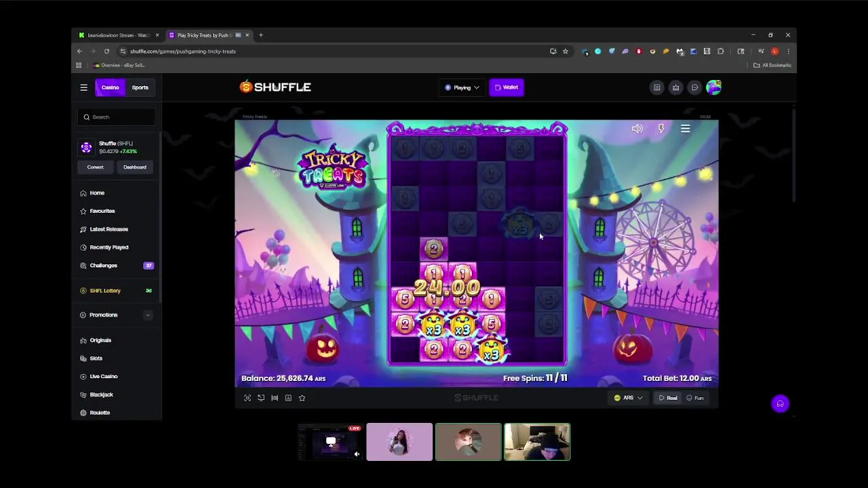Go back in the browser
Screen dimensions: 868x488
pos(79,52)
